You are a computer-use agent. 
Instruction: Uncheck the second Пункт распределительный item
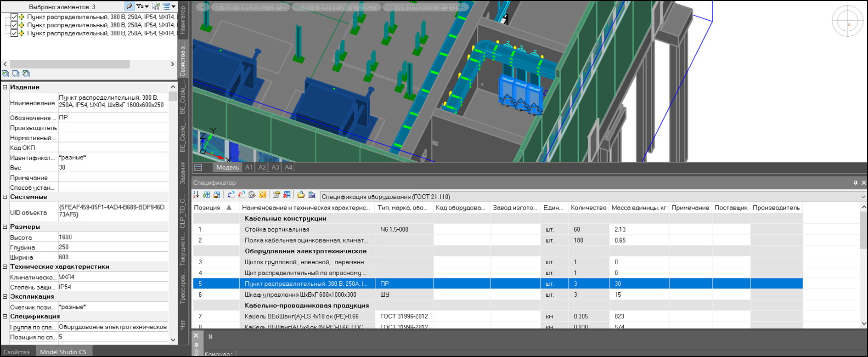pyautogui.click(x=14, y=25)
